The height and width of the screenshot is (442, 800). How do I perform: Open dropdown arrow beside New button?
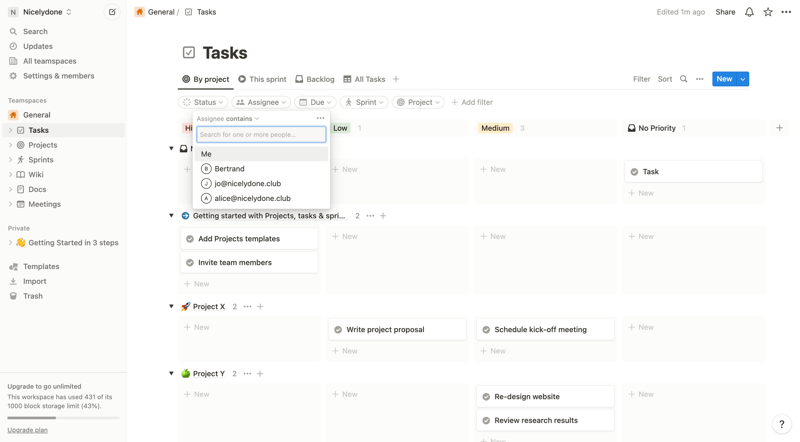(x=743, y=79)
